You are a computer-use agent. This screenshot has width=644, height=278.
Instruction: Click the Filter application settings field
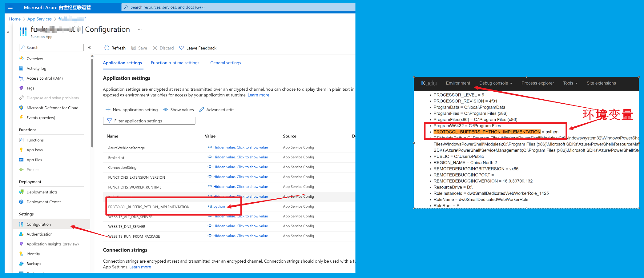(x=149, y=121)
